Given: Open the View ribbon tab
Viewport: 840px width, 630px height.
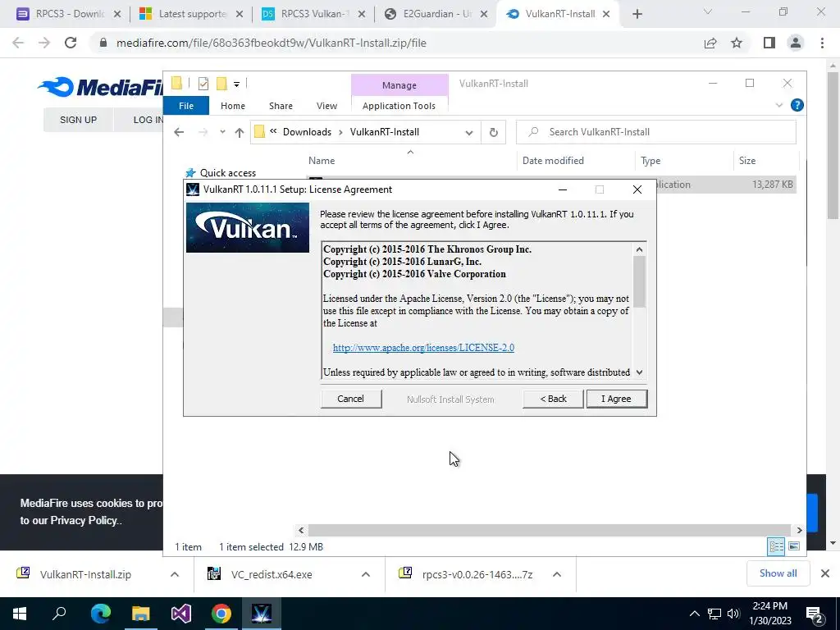Looking at the screenshot, I should click(326, 106).
